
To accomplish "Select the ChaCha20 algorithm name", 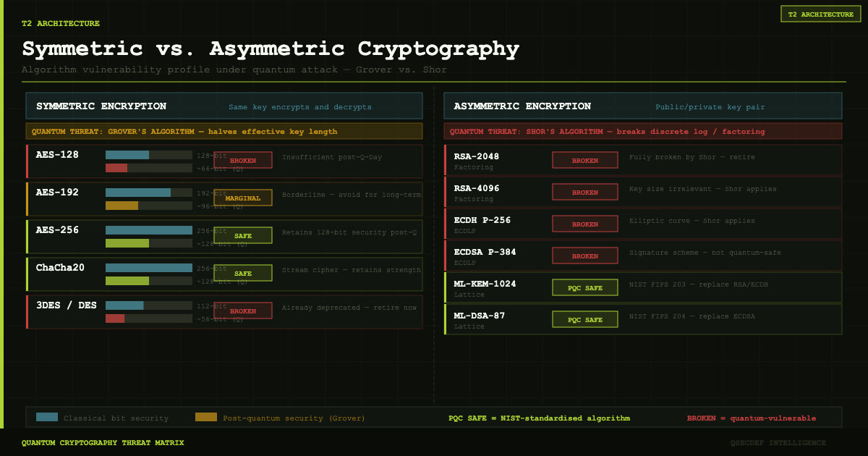I will (60, 268).
